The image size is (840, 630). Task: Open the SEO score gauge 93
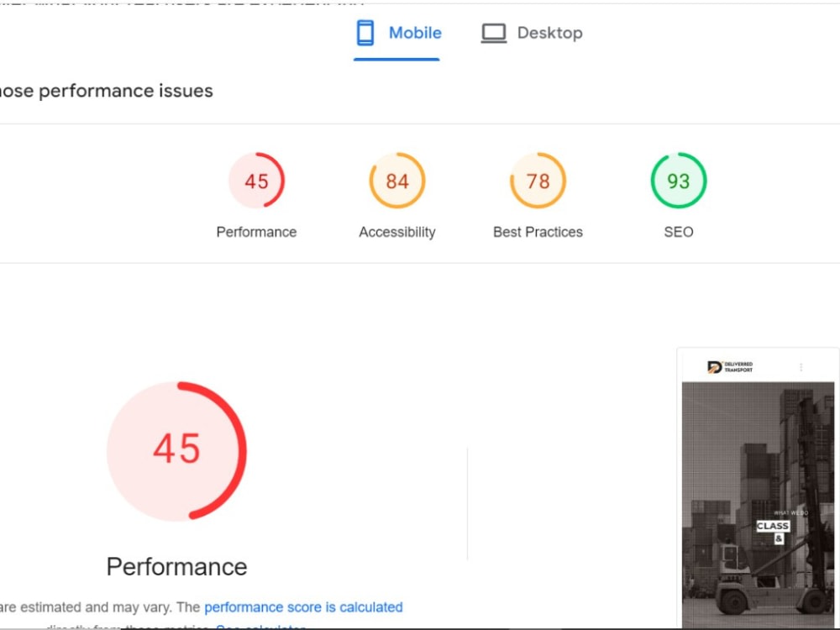679,181
